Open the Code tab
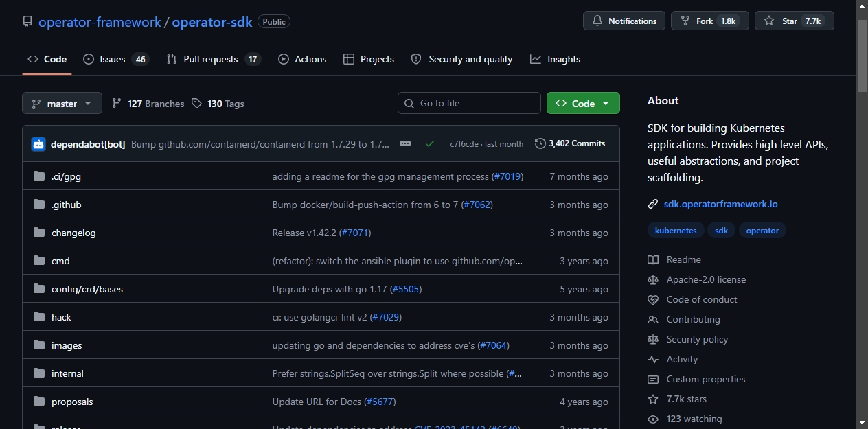The height and width of the screenshot is (429, 868). (x=47, y=59)
